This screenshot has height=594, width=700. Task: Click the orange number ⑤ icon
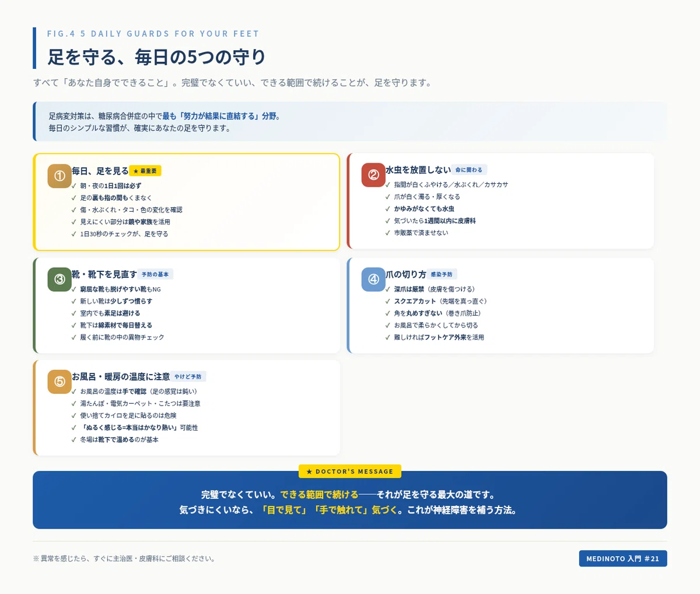[x=60, y=382]
